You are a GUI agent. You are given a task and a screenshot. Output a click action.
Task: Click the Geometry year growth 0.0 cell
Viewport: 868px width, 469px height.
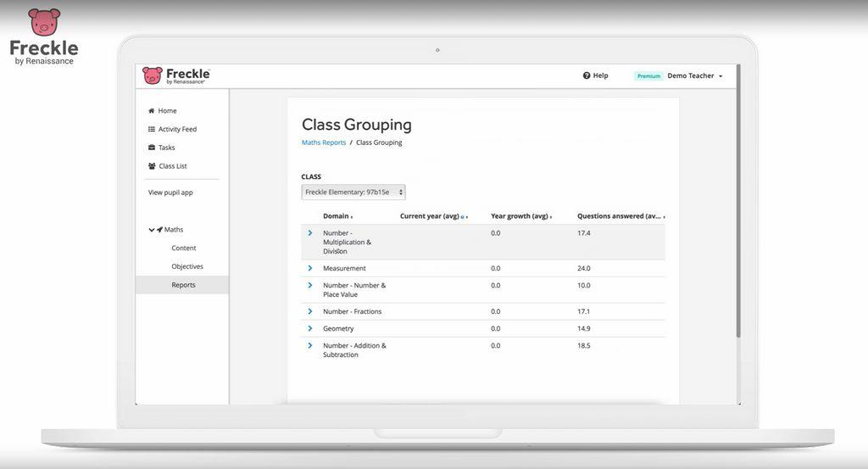(495, 328)
